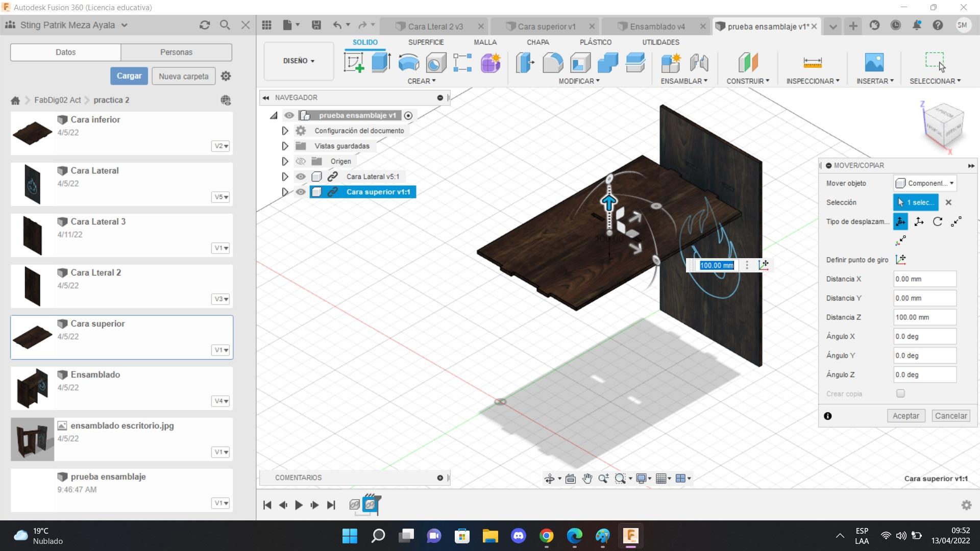Click the Create Sketch tool icon
Viewport: 980px width, 551px height.
point(354,63)
